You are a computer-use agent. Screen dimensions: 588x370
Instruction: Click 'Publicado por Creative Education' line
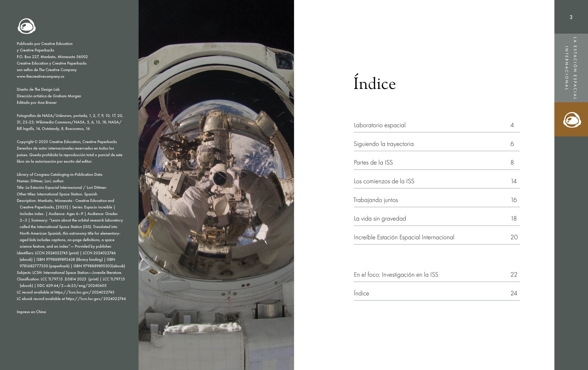click(x=45, y=44)
